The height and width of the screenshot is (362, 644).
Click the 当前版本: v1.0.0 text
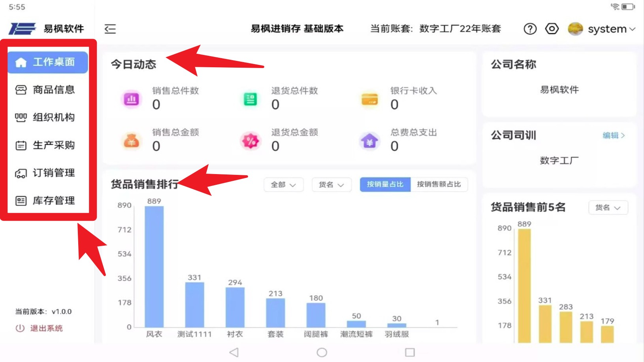pos(43,312)
